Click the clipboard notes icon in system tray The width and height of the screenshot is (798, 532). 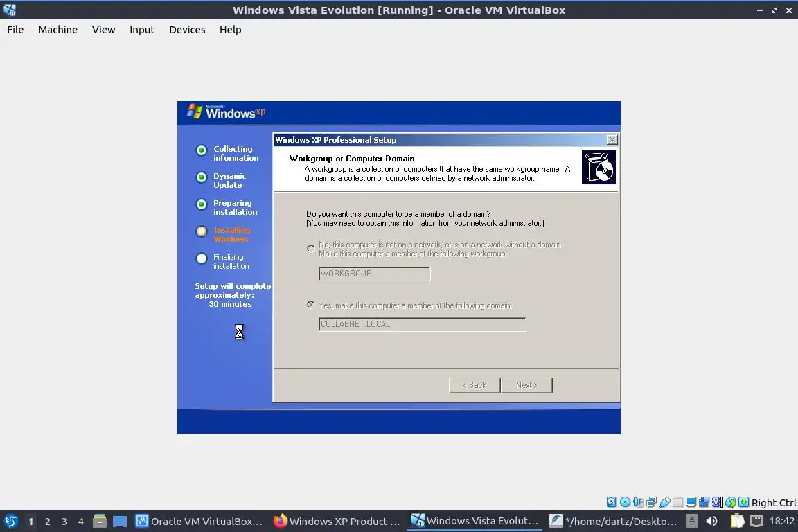click(737, 522)
